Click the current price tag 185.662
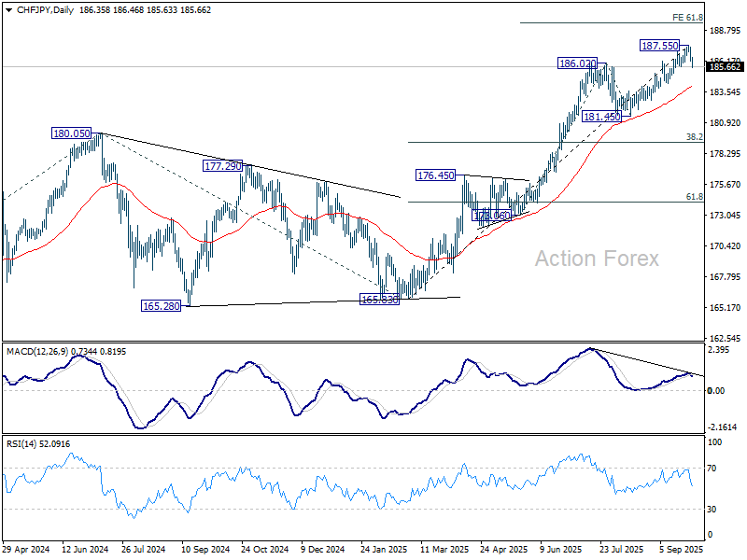The width and height of the screenshot is (747, 560). tap(725, 66)
